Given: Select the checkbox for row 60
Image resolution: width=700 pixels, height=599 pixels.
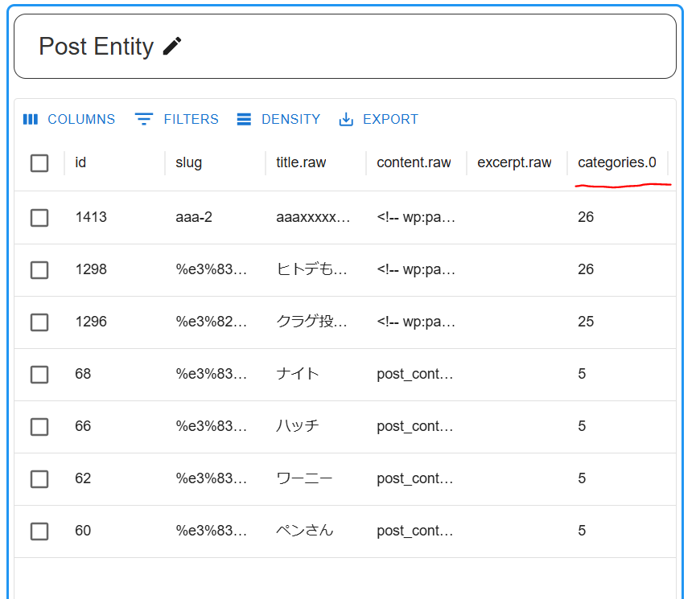Looking at the screenshot, I should (39, 531).
